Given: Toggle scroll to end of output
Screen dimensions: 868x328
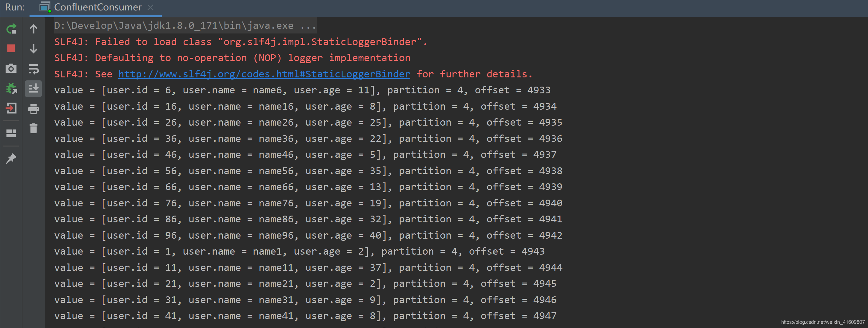Looking at the screenshot, I should (x=33, y=88).
